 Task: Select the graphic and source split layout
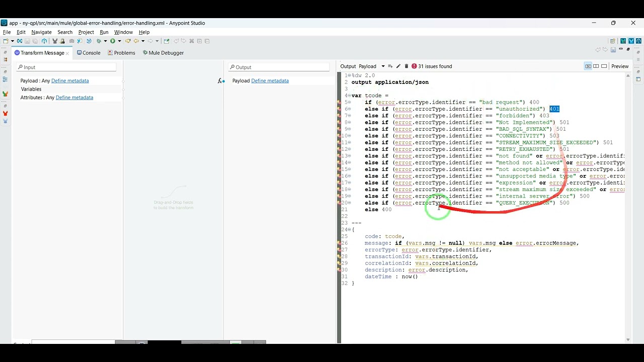(588, 66)
